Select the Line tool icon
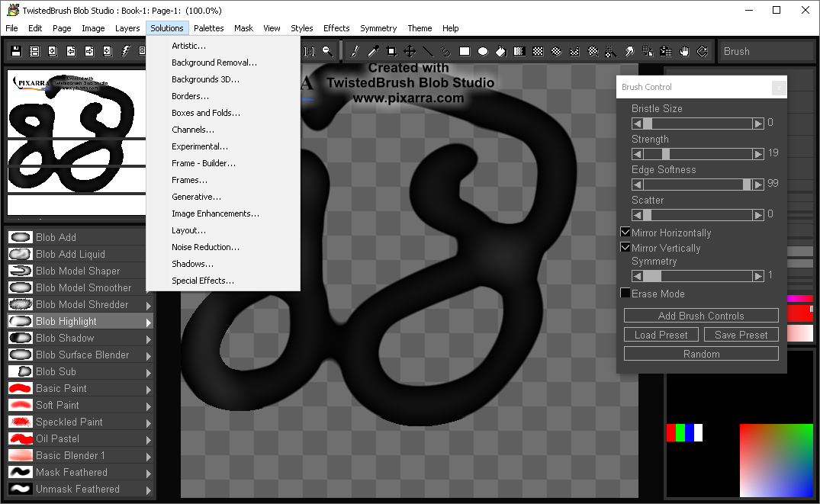Image resolution: width=820 pixels, height=504 pixels. (428, 51)
